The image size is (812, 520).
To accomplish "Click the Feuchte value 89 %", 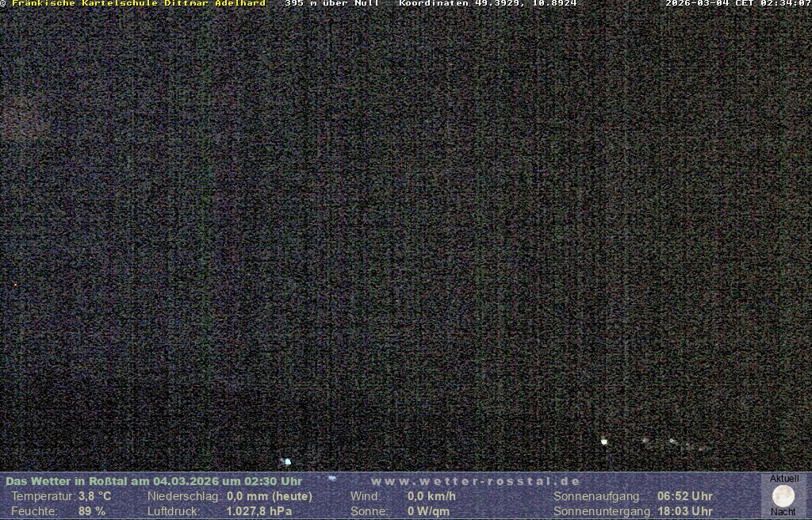I will click(x=92, y=511).
